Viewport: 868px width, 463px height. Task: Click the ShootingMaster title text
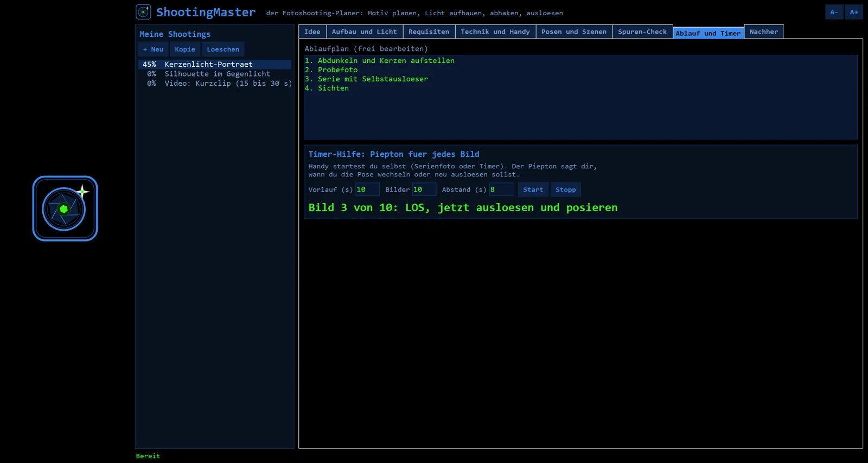[x=206, y=12]
